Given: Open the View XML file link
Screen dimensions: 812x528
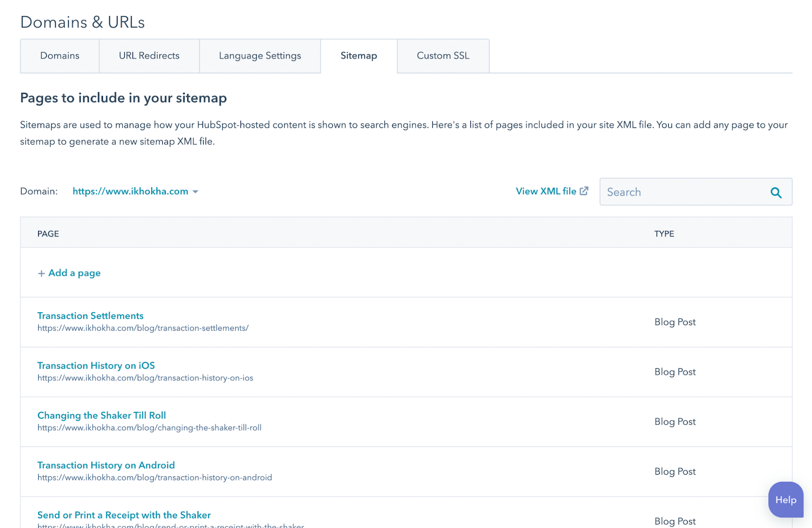Looking at the screenshot, I should (546, 191).
